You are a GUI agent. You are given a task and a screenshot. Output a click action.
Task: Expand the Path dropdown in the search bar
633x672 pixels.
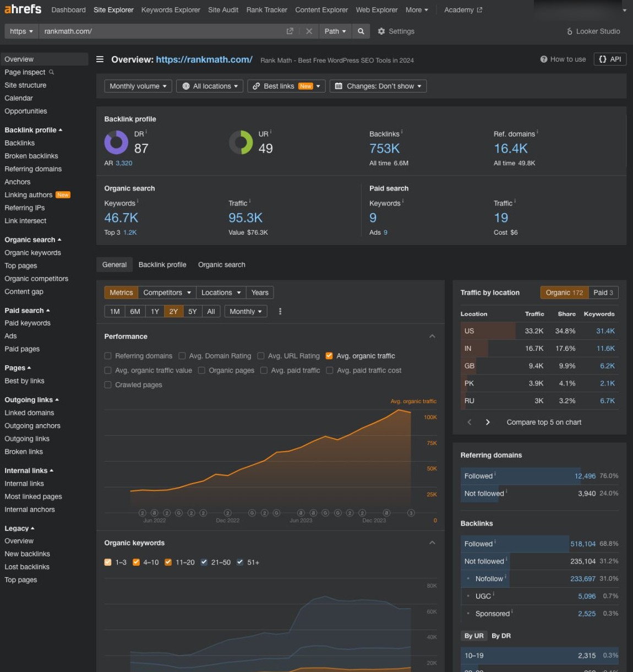click(x=335, y=31)
